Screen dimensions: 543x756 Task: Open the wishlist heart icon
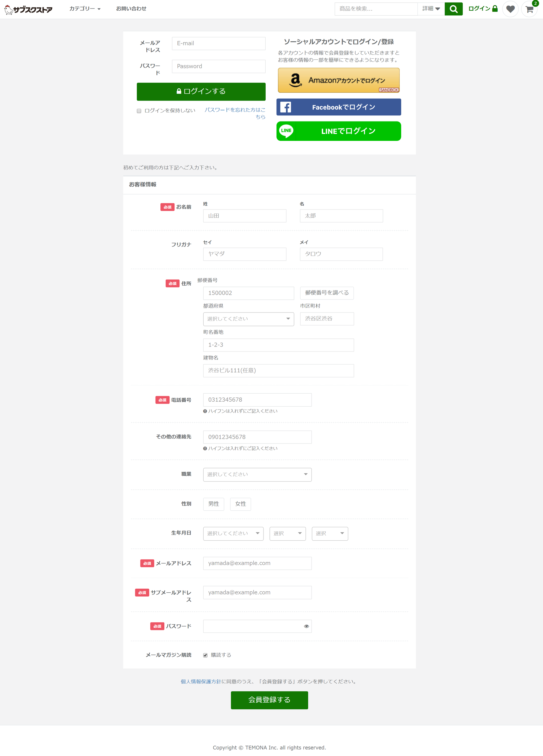(510, 9)
